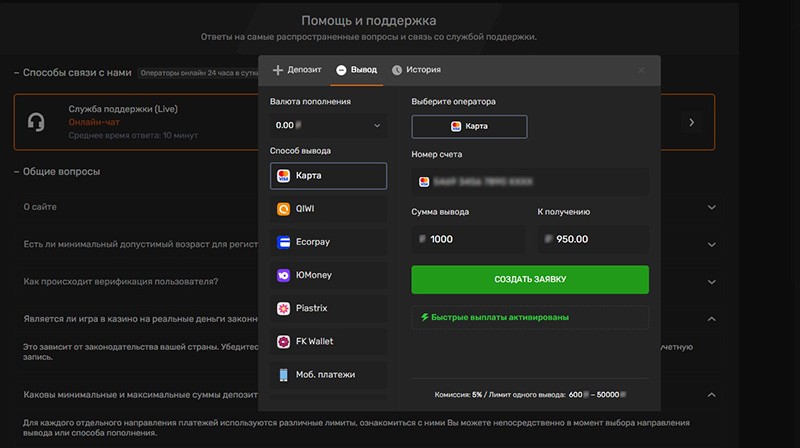Click the Сумма вывода amount field
The height and width of the screenshot is (448, 800).
point(468,239)
